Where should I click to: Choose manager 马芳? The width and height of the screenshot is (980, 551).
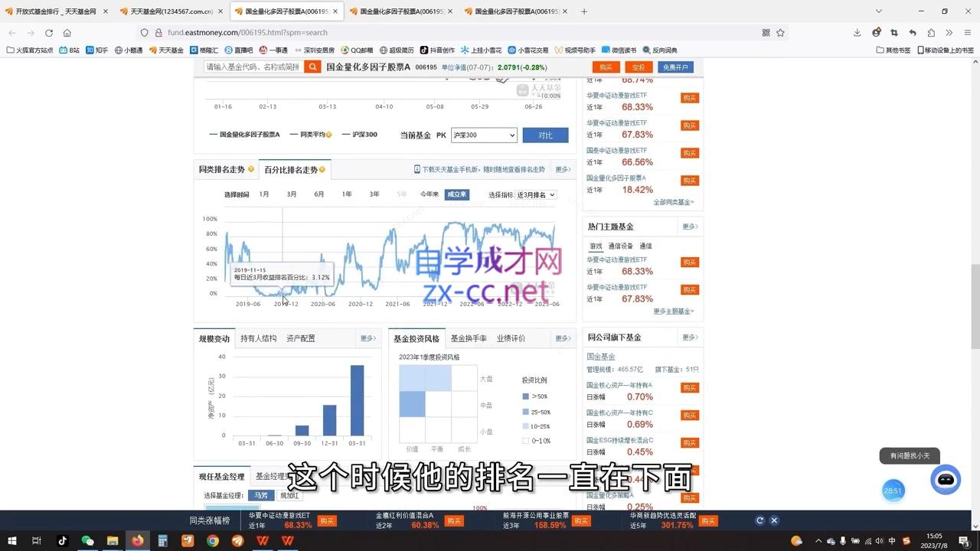(x=261, y=495)
